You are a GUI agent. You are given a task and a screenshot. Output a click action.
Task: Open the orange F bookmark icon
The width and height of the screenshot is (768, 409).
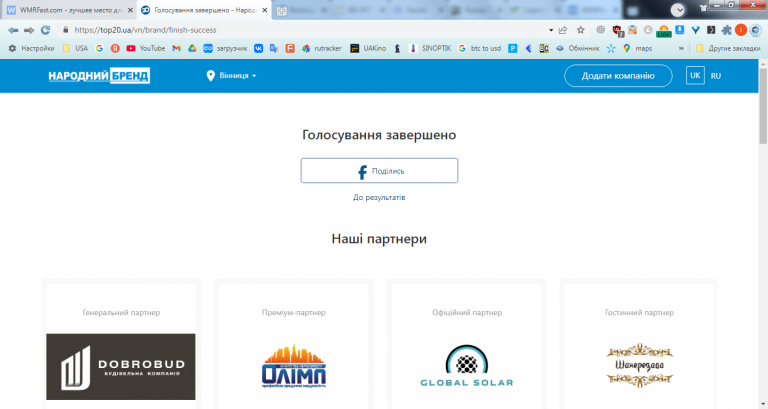pos(290,48)
